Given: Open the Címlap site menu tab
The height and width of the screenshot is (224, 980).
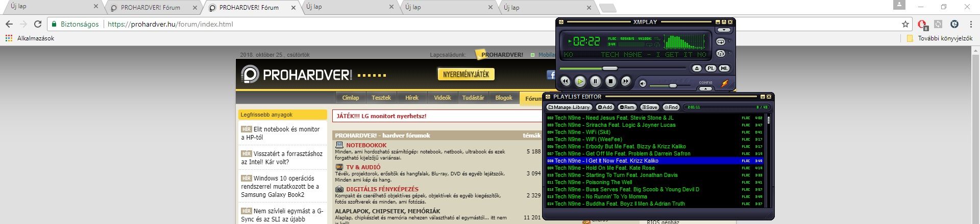Looking at the screenshot, I should pyautogui.click(x=351, y=98).
